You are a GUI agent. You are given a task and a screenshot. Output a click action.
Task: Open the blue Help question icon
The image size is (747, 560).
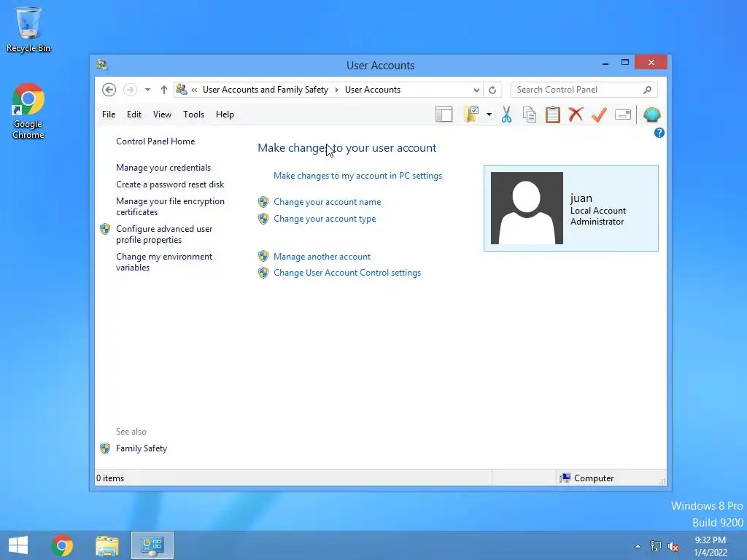pos(659,133)
